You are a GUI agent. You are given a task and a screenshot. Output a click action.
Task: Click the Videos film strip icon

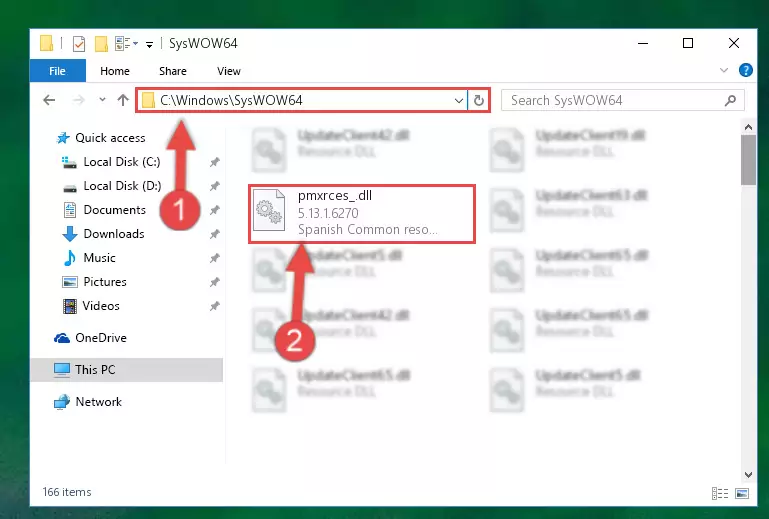pyautogui.click(x=70, y=306)
